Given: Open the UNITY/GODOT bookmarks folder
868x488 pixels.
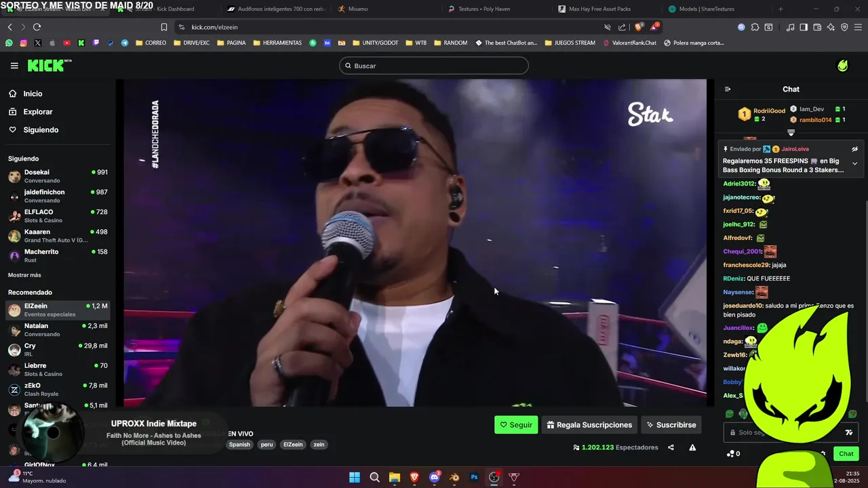Looking at the screenshot, I should pyautogui.click(x=375, y=43).
